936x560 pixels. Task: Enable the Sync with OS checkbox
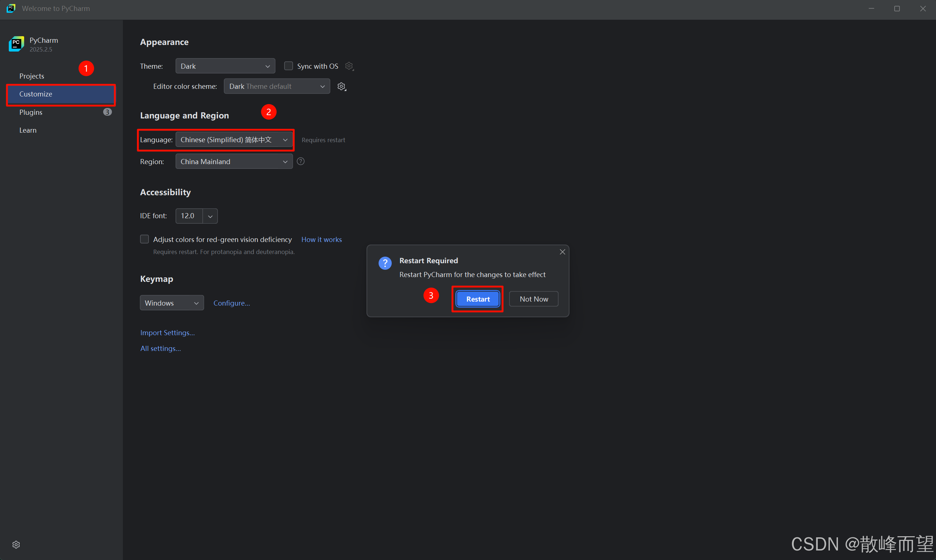[x=289, y=66]
